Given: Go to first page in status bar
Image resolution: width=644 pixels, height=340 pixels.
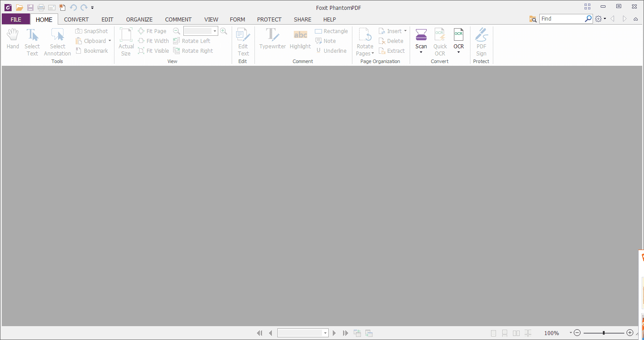Looking at the screenshot, I should [x=259, y=333].
